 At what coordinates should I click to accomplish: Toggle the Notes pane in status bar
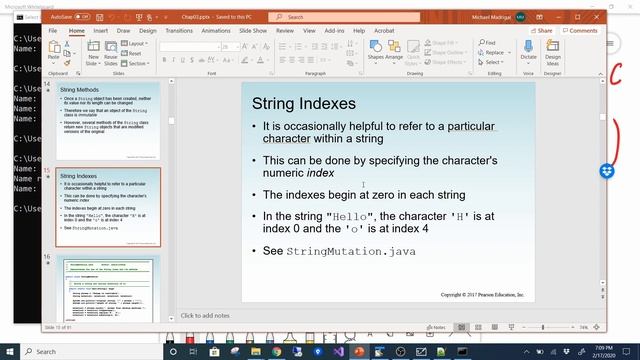[436, 327]
